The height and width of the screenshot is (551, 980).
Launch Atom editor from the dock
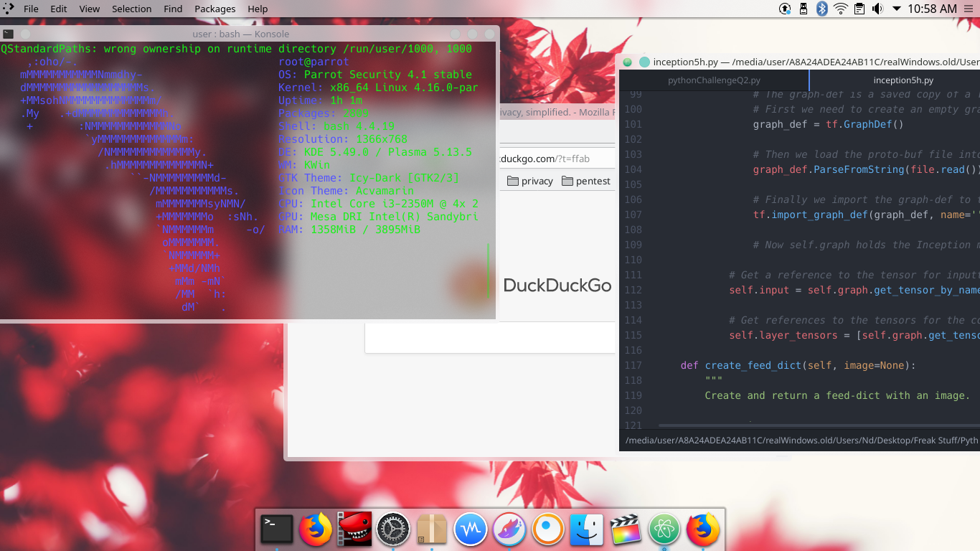pyautogui.click(x=664, y=530)
